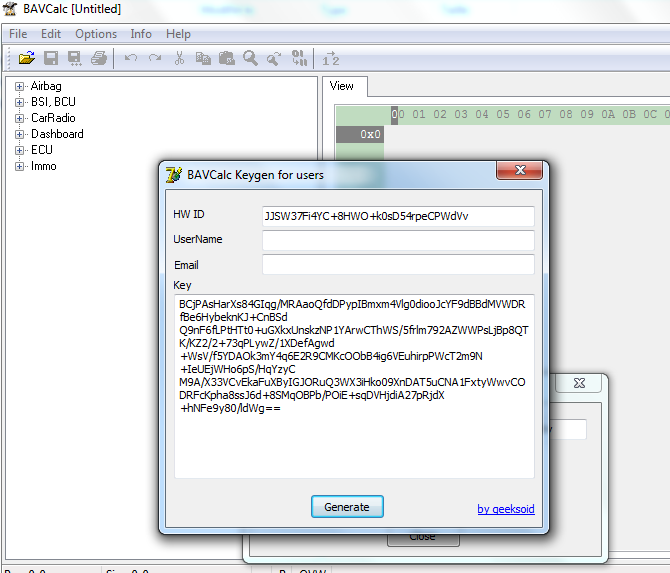Viewport: 670px width, 573px height.
Task: Open the Edit menu
Action: tap(51, 34)
